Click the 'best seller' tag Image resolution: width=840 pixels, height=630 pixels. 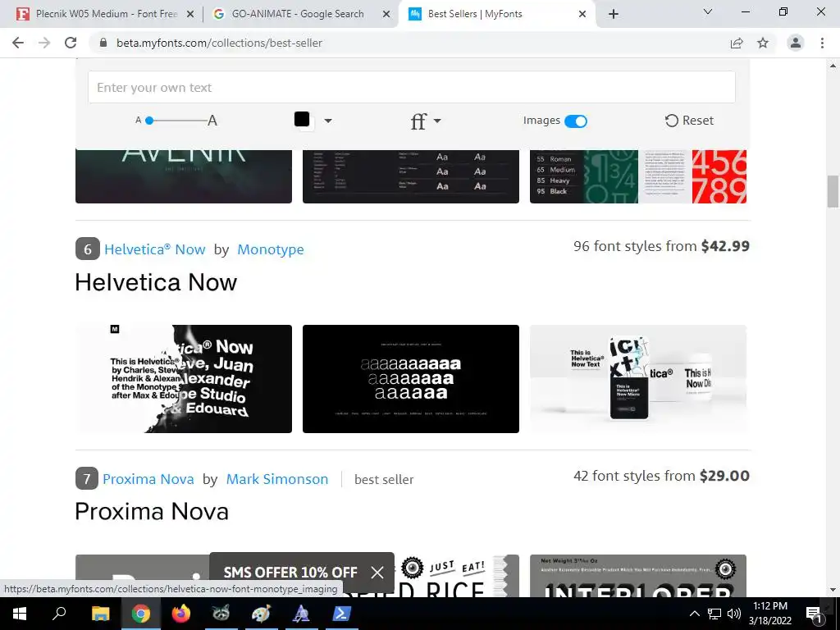pyautogui.click(x=384, y=479)
